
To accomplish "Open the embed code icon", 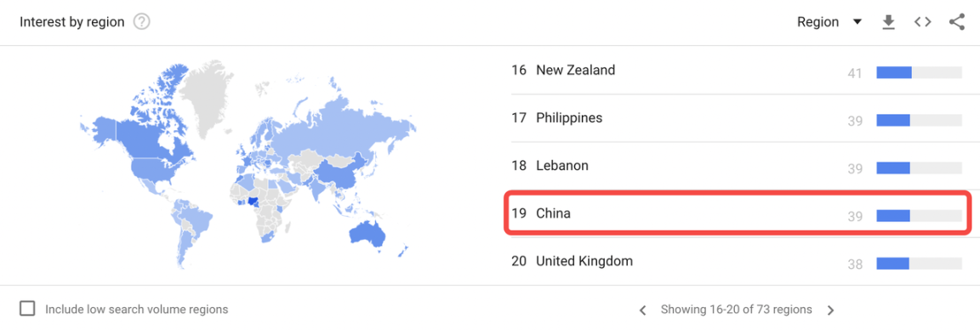I will coord(922,22).
